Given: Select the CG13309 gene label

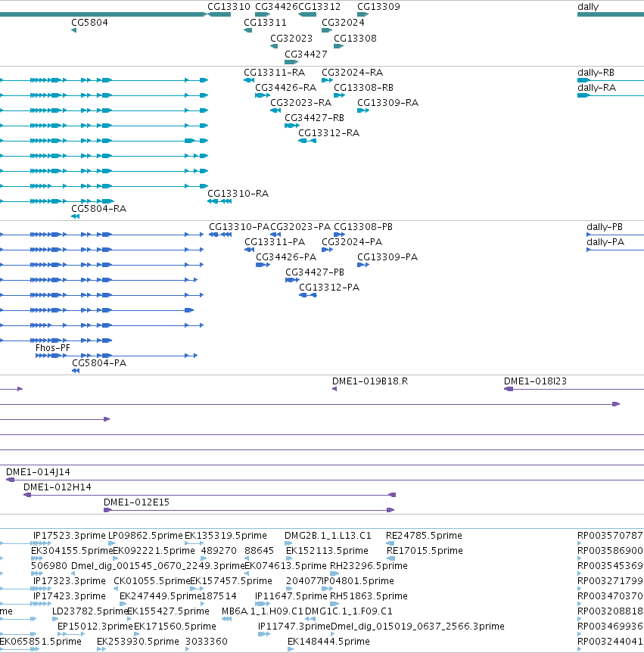Looking at the screenshot, I should [378, 7].
